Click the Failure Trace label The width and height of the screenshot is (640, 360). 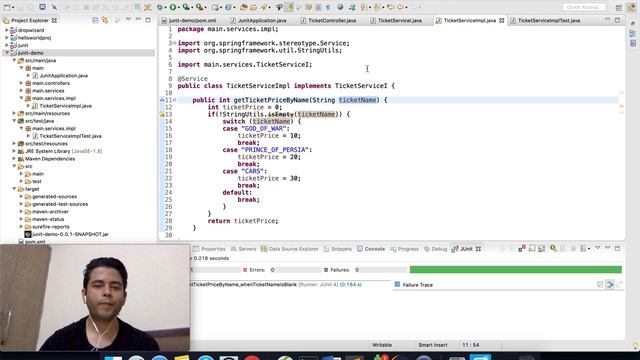[x=418, y=285]
